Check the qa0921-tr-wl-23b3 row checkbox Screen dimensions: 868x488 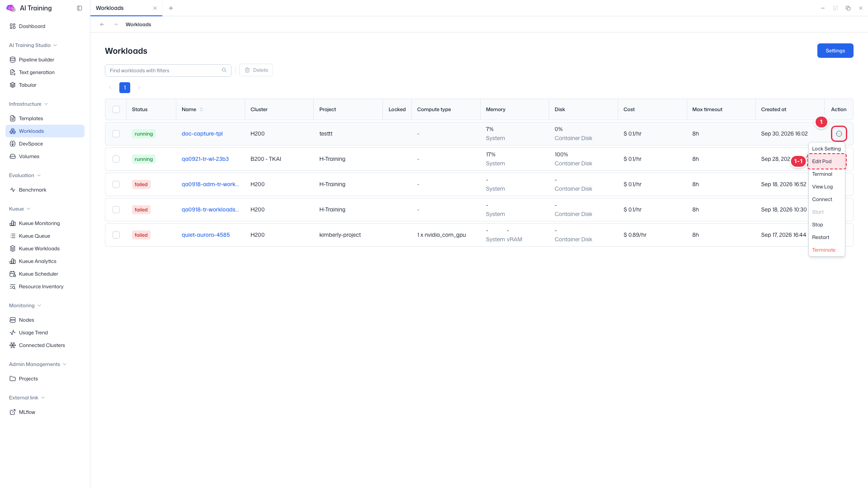click(116, 159)
